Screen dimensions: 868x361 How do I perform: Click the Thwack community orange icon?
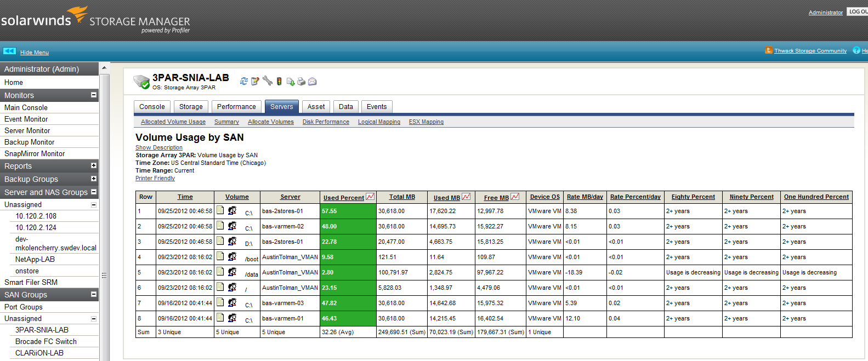coord(769,50)
